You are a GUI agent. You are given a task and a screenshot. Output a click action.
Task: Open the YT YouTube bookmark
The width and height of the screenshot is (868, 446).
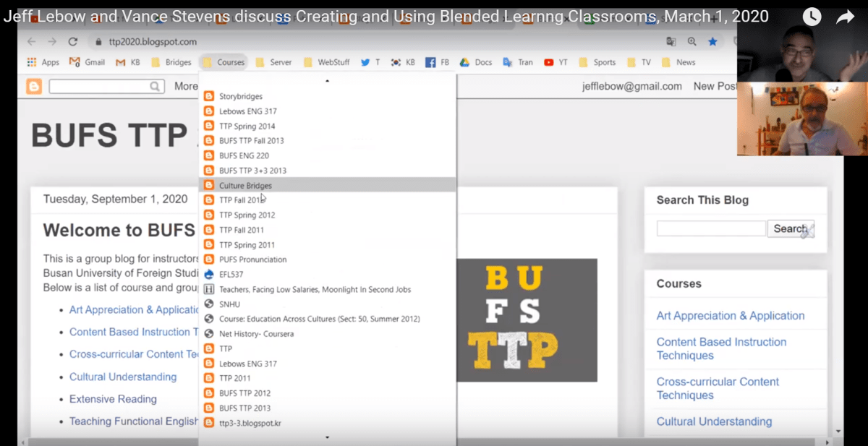click(x=556, y=62)
